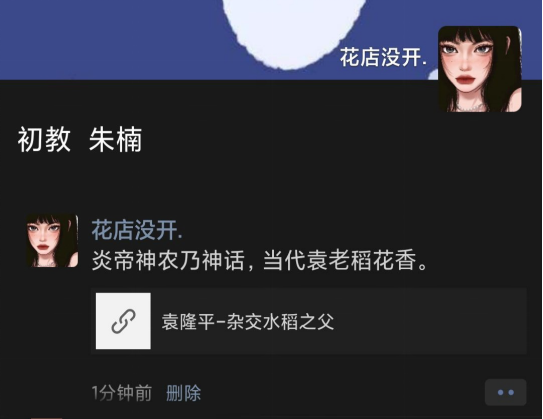Click the word 初教 in signature

click(x=44, y=139)
